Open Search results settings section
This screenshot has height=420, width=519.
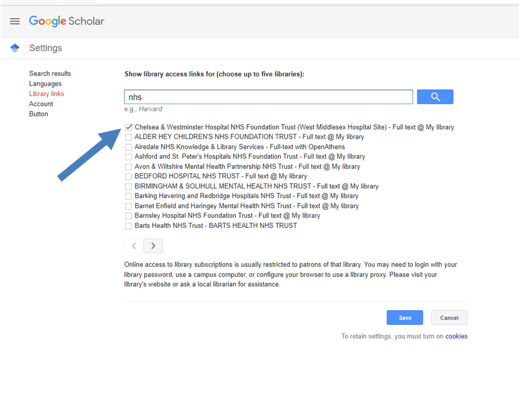(50, 73)
